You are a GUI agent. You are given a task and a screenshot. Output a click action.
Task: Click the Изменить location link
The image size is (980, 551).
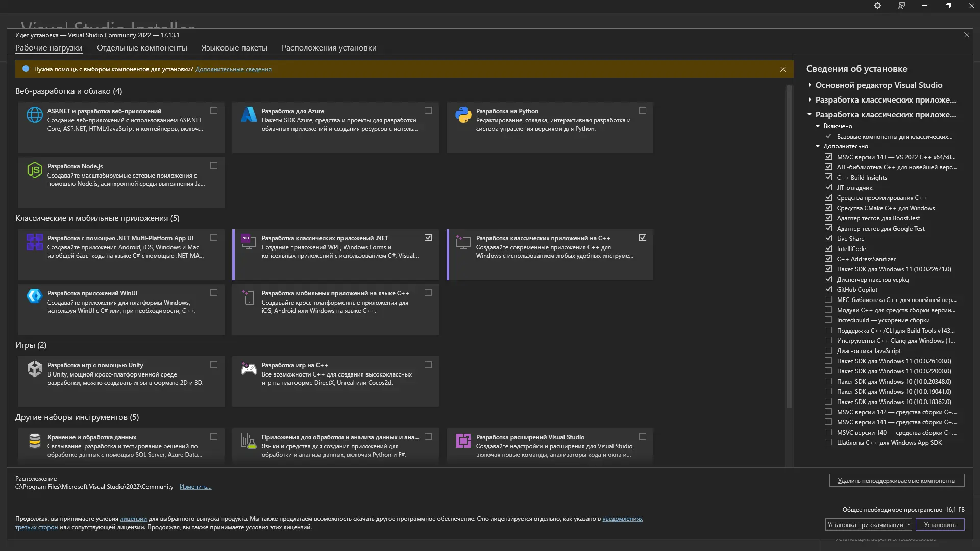point(195,487)
